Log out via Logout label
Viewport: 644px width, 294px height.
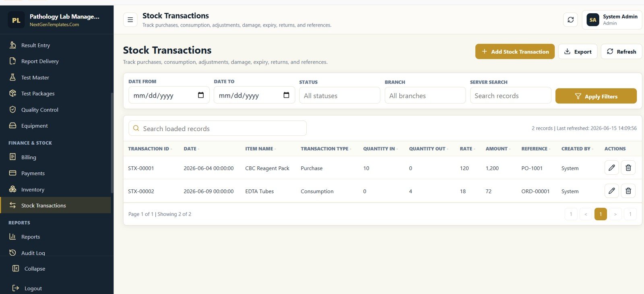point(33,288)
